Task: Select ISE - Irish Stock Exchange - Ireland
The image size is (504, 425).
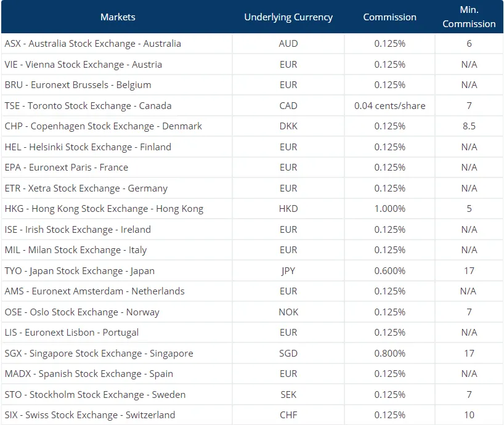Action: coord(78,229)
